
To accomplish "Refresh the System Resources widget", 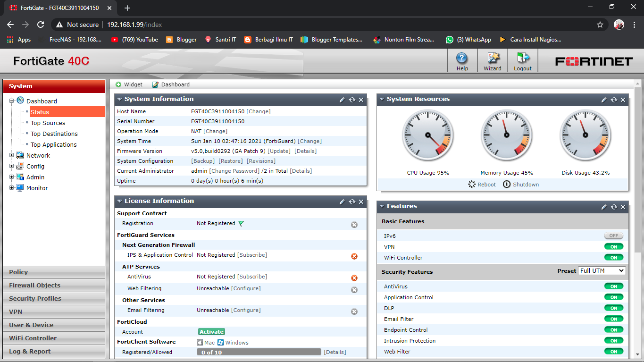I will (614, 100).
